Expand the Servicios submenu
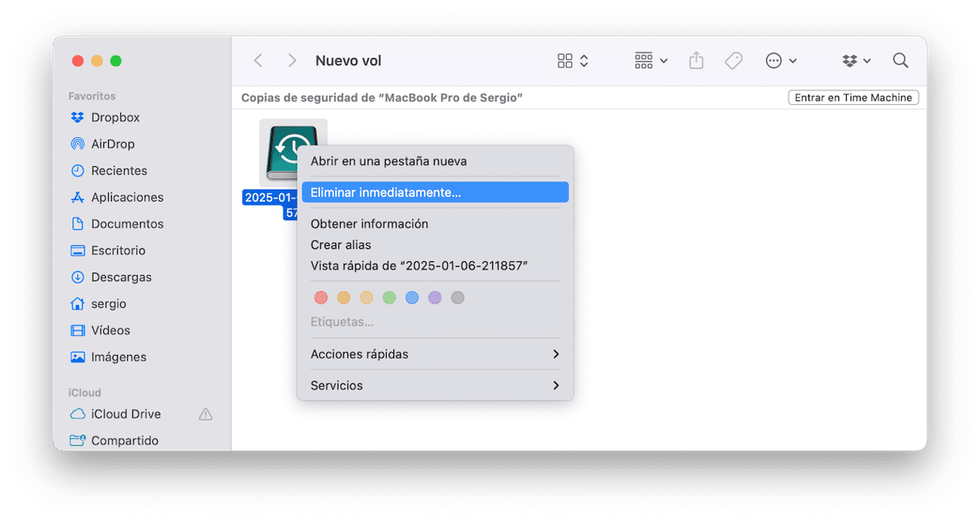Screen dimensions: 980x521 pyautogui.click(x=435, y=386)
